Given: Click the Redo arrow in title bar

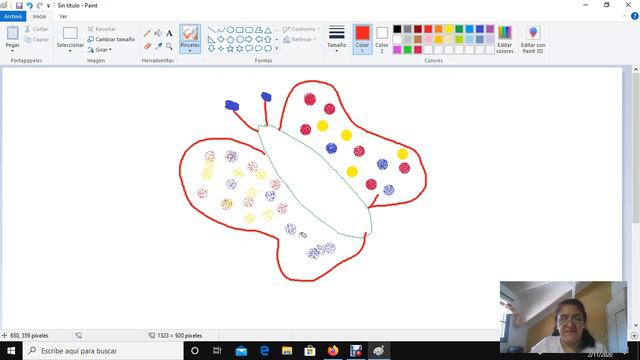Looking at the screenshot, I should [x=40, y=5].
